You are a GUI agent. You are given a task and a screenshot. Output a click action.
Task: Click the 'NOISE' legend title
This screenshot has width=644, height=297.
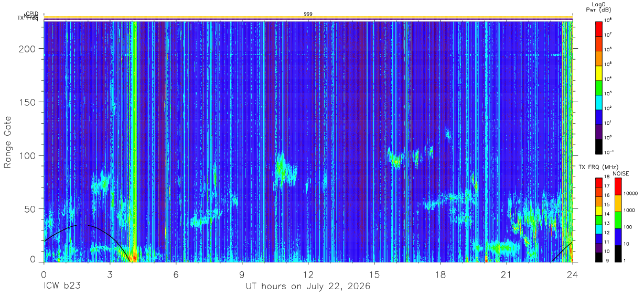(620, 173)
